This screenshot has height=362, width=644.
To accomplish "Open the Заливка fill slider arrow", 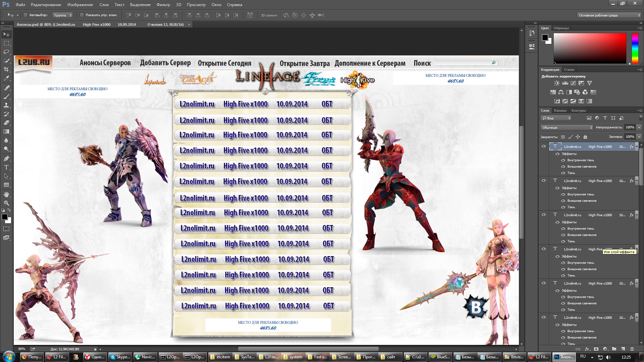I will [639, 137].
